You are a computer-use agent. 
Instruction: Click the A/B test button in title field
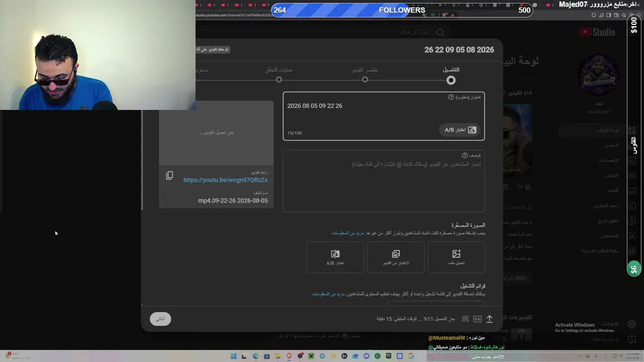[460, 130]
